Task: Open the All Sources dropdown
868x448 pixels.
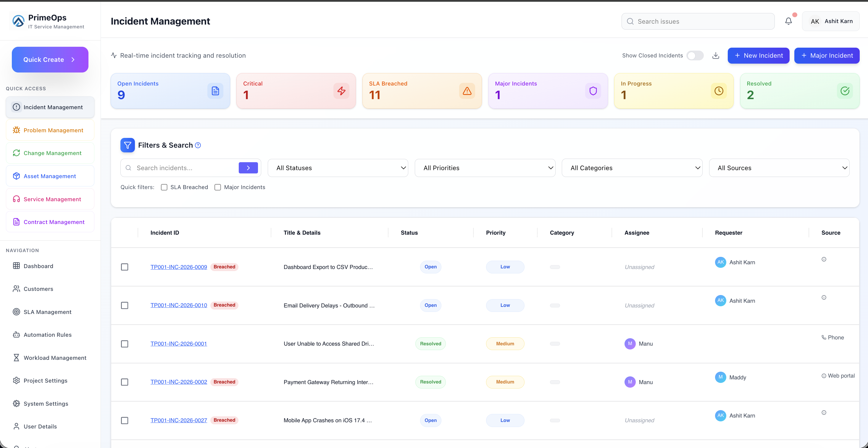Action: [779, 168]
